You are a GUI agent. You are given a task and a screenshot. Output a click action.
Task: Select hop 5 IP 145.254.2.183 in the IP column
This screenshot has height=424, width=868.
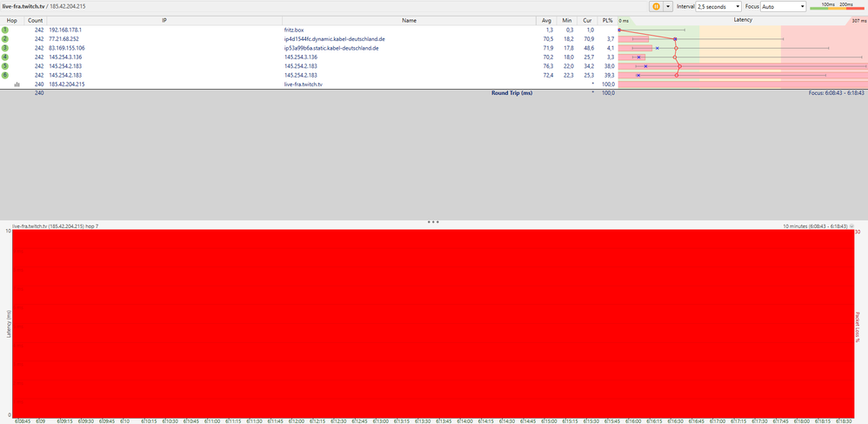click(65, 66)
